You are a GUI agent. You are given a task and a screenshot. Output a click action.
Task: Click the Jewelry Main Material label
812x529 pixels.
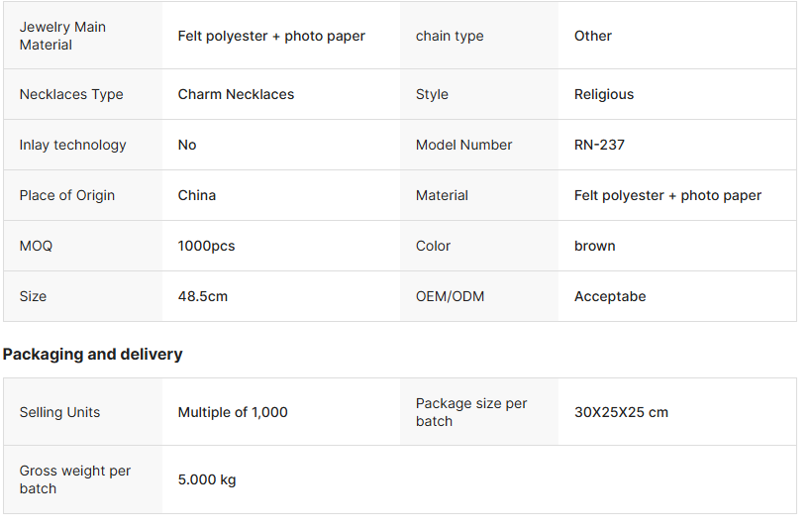[62, 36]
